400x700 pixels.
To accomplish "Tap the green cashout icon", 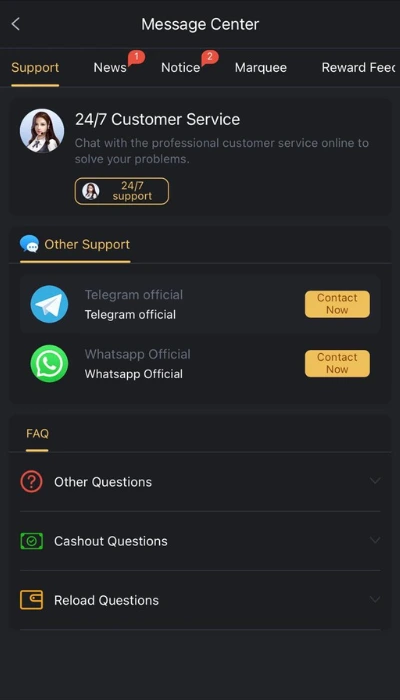I will click(31, 541).
